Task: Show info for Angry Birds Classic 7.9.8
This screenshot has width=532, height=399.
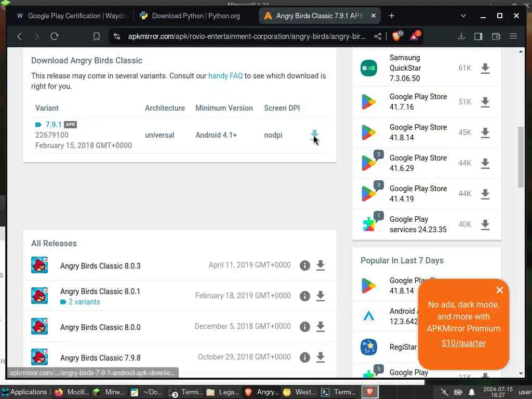Action: point(304,357)
